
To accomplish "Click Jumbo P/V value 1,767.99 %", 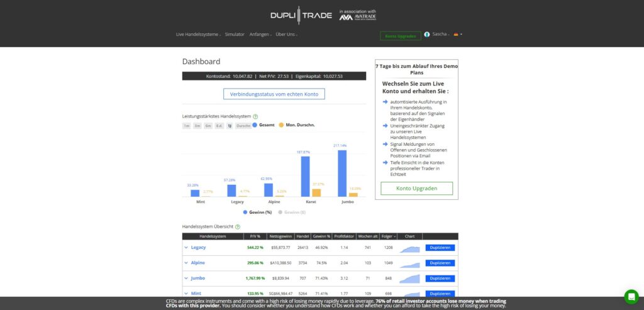I will (x=255, y=279).
